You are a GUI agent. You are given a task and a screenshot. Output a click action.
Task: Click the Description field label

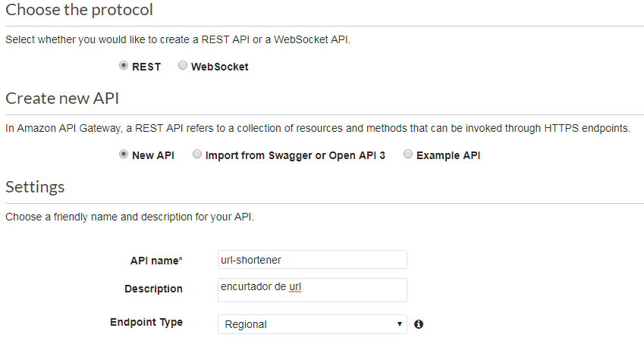coord(153,289)
